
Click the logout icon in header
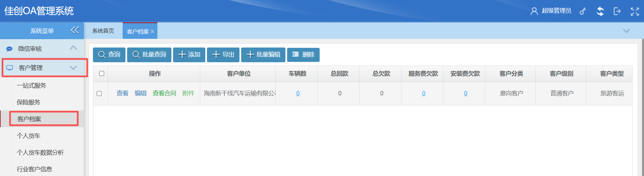(x=617, y=11)
